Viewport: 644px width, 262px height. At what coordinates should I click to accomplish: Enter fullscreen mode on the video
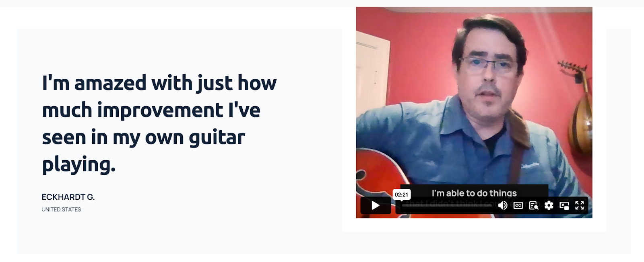[x=580, y=205]
